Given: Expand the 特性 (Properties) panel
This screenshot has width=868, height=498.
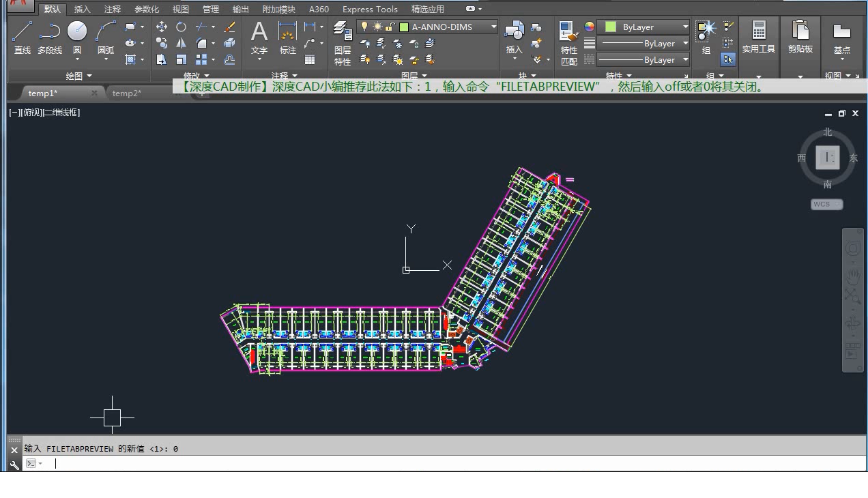Looking at the screenshot, I should (618, 76).
